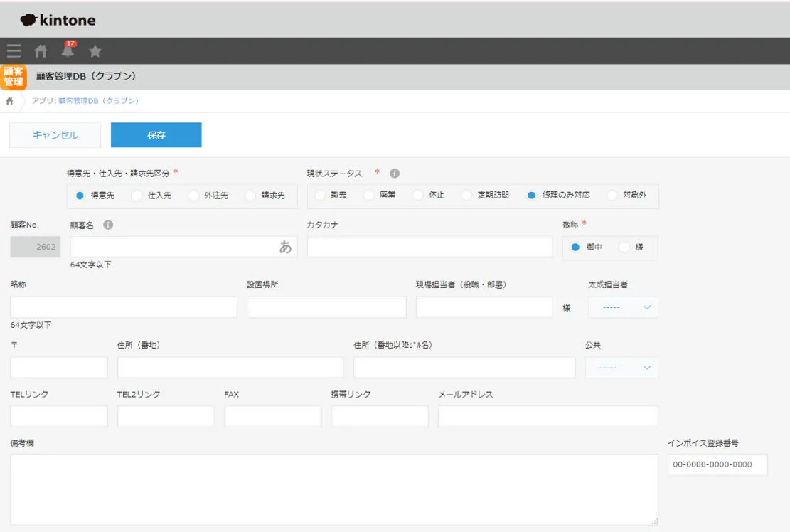The image size is (790, 532).
Task: Select the 請求先 radio option
Action: tap(250, 196)
